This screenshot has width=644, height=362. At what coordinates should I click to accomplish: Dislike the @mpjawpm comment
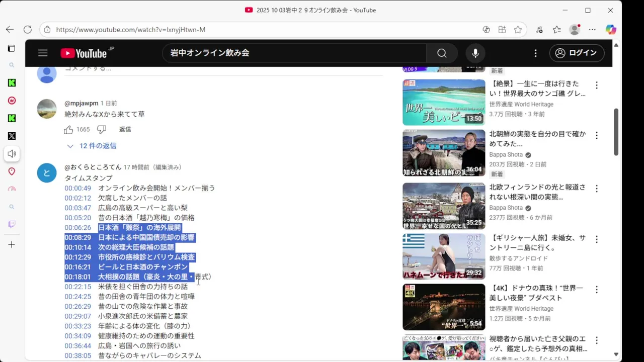pos(102,130)
